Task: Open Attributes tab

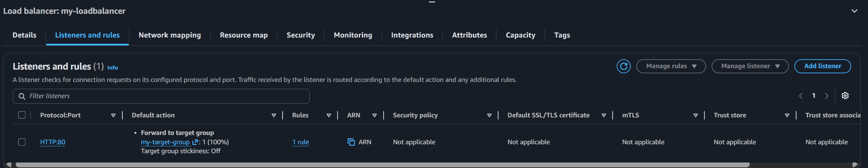Action: tap(470, 35)
